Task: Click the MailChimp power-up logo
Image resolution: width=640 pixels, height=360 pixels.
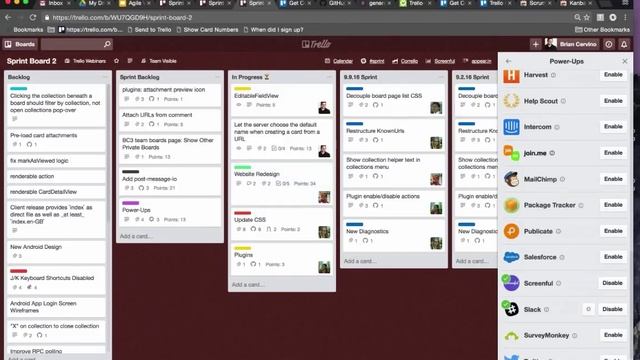Action: point(511,179)
